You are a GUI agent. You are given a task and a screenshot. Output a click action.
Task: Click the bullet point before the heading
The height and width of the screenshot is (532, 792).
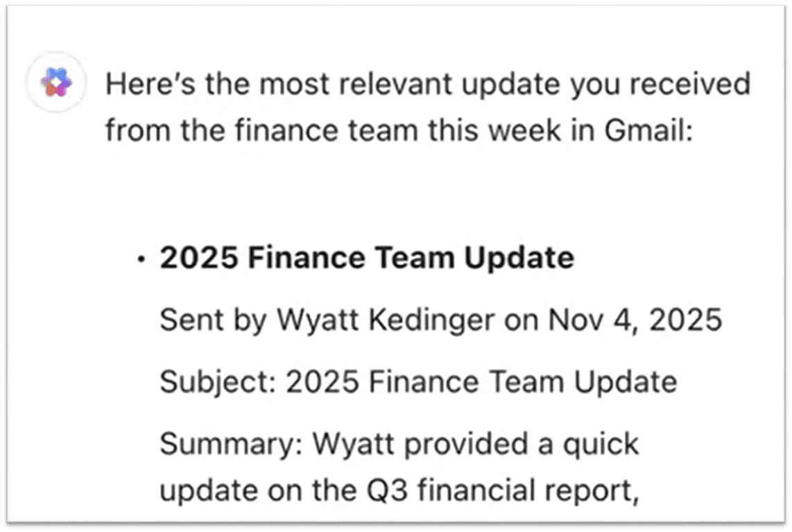coord(142,260)
